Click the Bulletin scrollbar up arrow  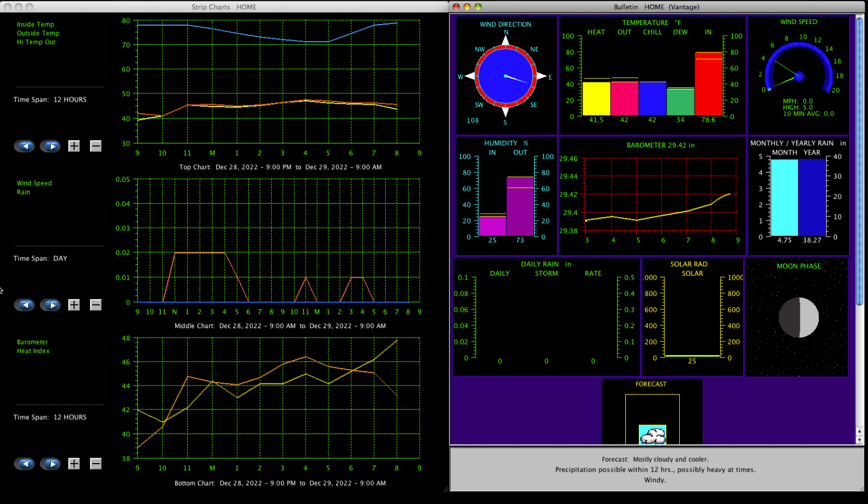[x=860, y=431]
